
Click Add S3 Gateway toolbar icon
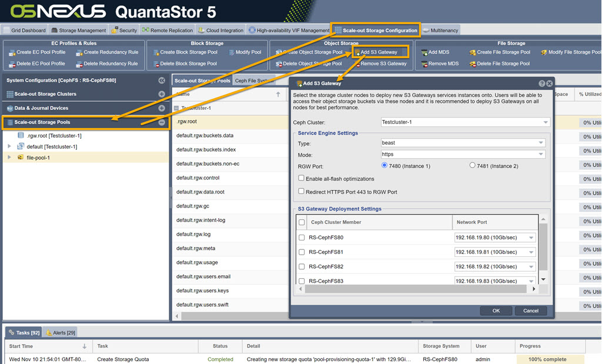(x=357, y=52)
